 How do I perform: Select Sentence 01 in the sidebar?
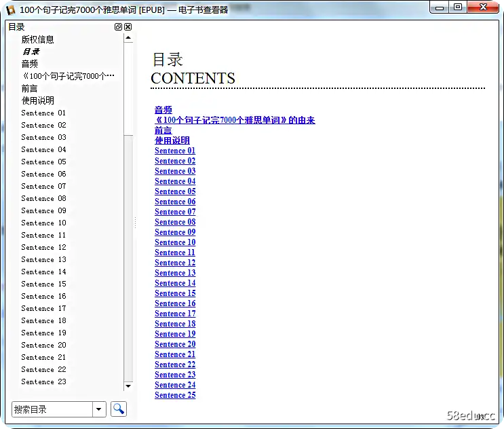pos(43,113)
